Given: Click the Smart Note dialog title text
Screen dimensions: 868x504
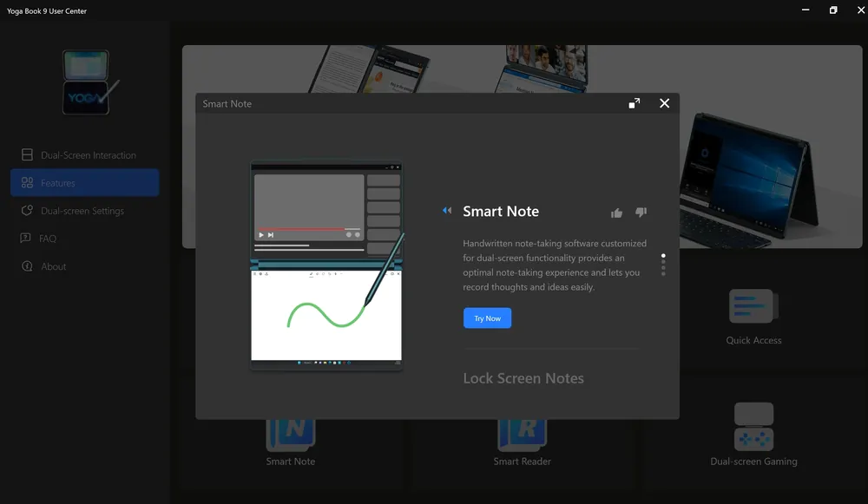Looking at the screenshot, I should [227, 103].
